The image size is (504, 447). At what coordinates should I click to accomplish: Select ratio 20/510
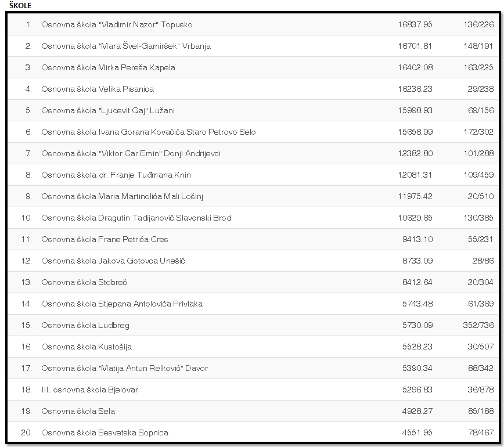pos(481,197)
